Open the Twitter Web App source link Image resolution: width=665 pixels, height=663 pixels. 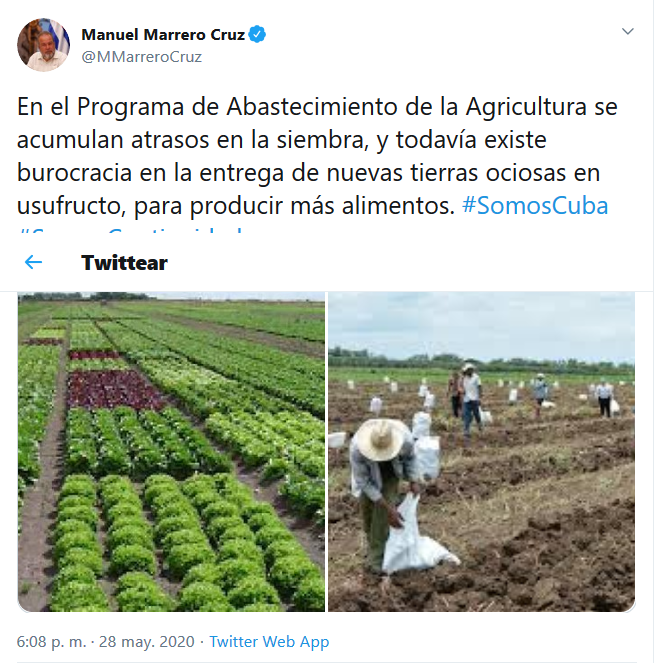coord(269,642)
